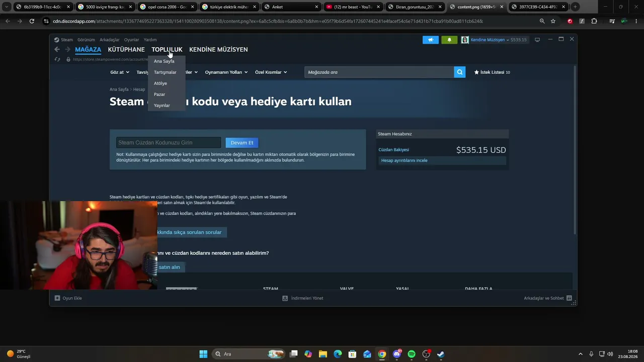Screen dimensions: 644x362
Task: Open Arkadaşlar ve Sohbet
Action: click(544, 298)
